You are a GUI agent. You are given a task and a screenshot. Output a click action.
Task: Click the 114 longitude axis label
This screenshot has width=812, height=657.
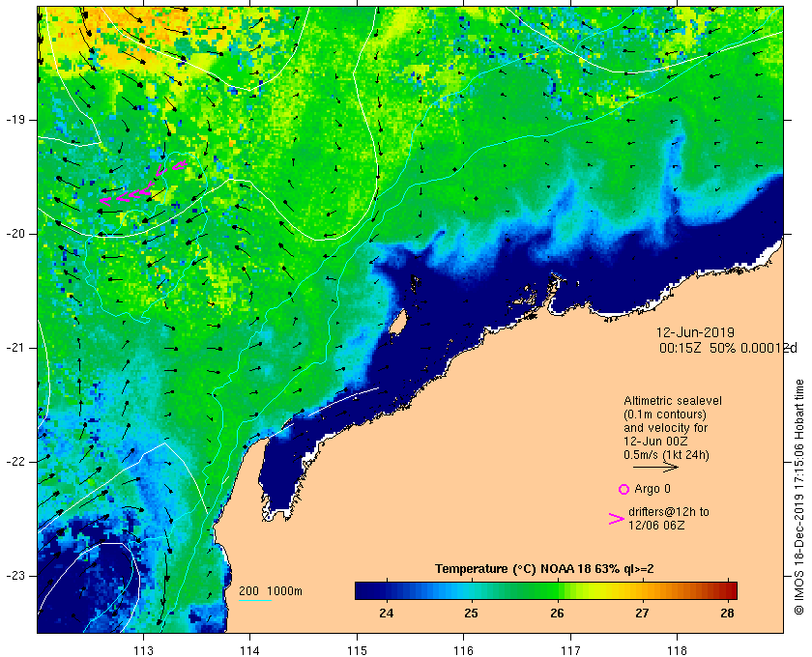(250, 651)
